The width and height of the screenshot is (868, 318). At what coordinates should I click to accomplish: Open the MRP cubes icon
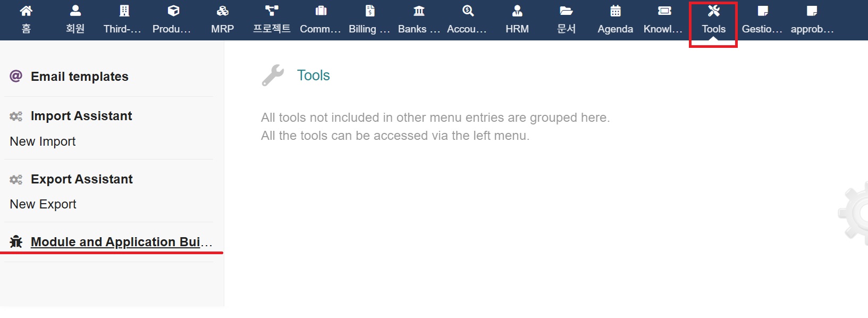click(x=222, y=11)
